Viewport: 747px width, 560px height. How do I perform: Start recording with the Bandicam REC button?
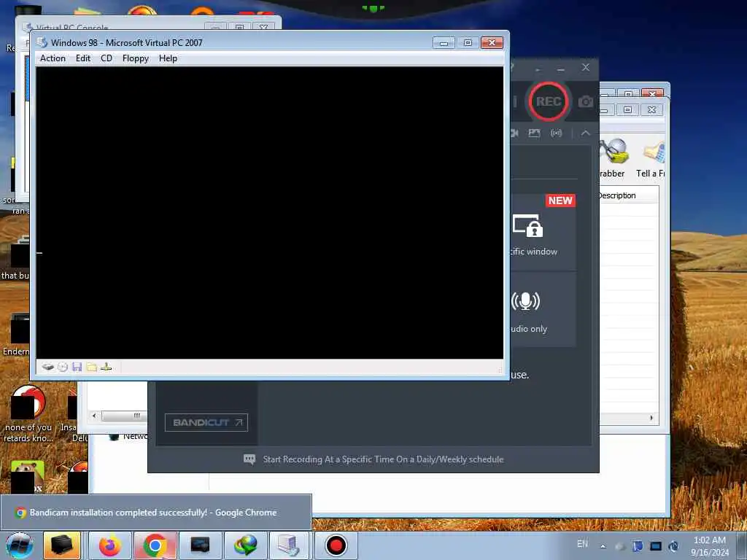(x=548, y=101)
